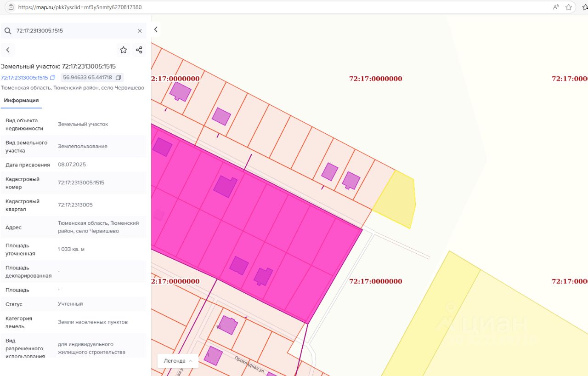The image size is (588, 376).
Task: Add the land plot to favorites
Action: pyautogui.click(x=123, y=50)
